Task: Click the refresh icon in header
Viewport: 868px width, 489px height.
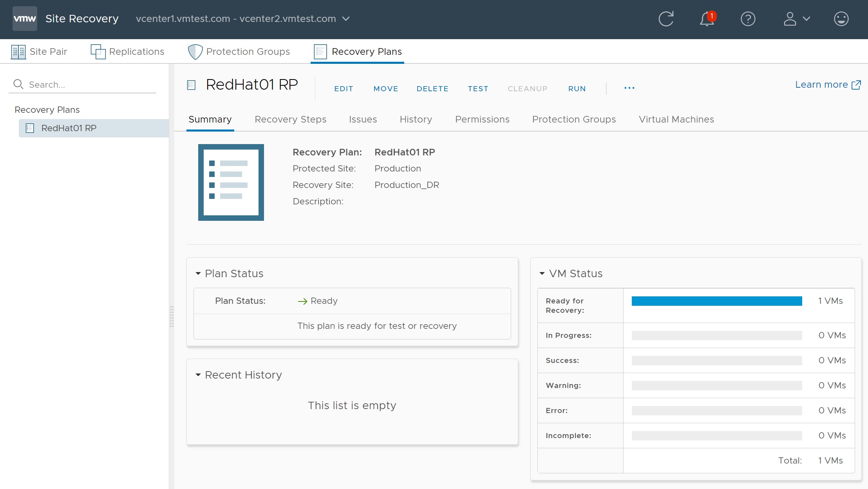Action: click(666, 19)
